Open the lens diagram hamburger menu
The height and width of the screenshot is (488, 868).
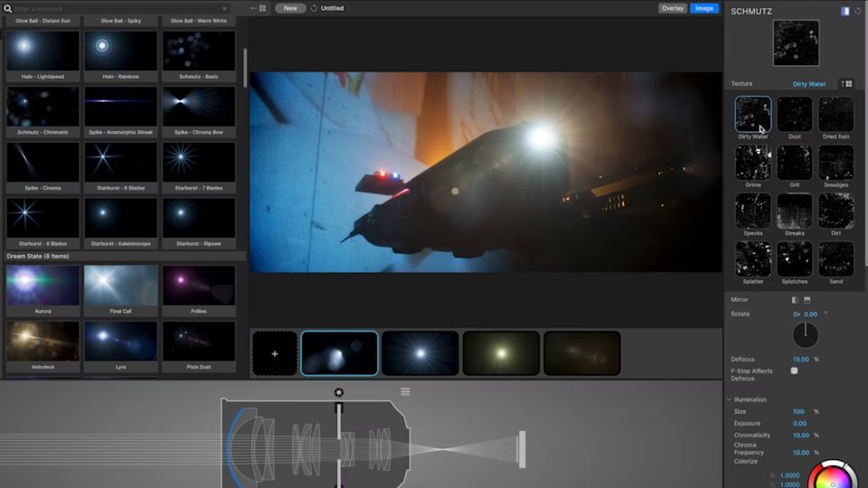coord(405,391)
